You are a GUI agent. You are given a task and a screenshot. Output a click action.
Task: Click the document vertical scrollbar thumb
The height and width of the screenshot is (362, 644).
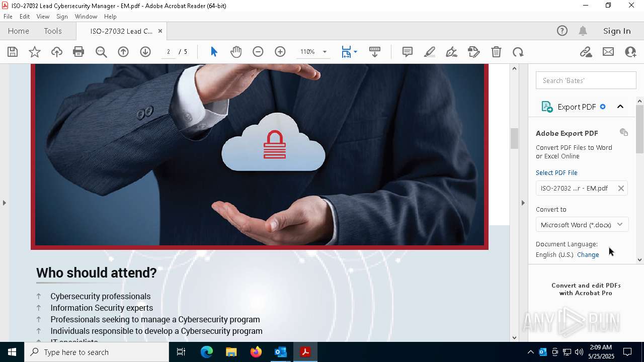coord(514,138)
